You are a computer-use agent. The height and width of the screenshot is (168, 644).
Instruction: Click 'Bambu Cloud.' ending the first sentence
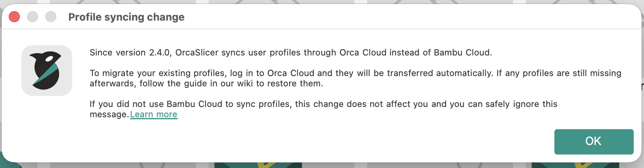463,53
